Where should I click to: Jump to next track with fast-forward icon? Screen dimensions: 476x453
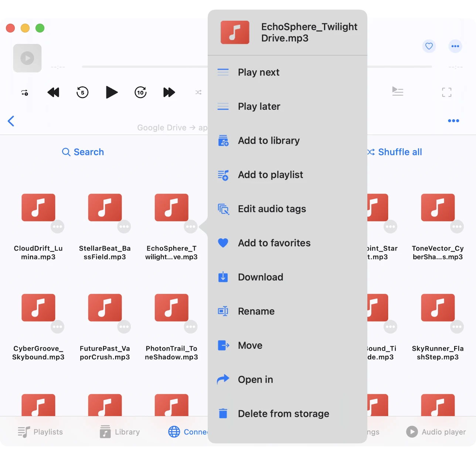(x=169, y=92)
